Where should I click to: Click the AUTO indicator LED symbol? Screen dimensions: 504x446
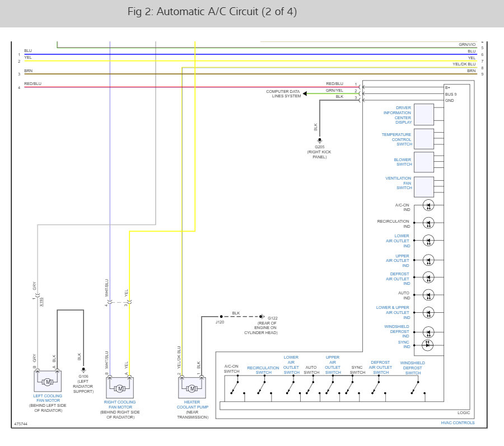coord(428,295)
